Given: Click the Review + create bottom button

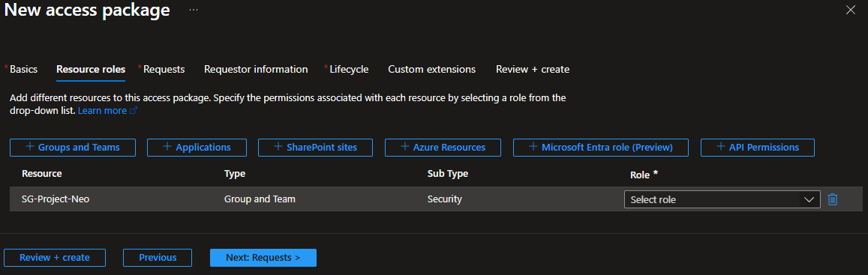Looking at the screenshot, I should [55, 257].
